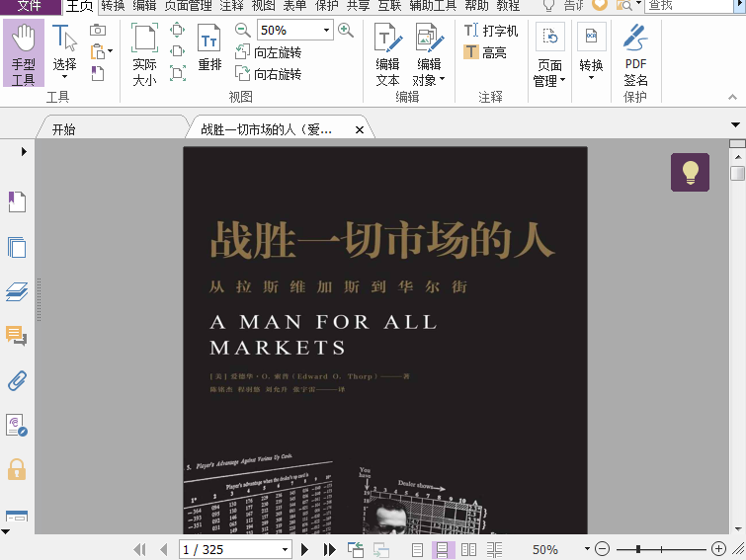The height and width of the screenshot is (560, 746).
Task: Collapse the ribbon with the chevron
Action: (x=733, y=97)
